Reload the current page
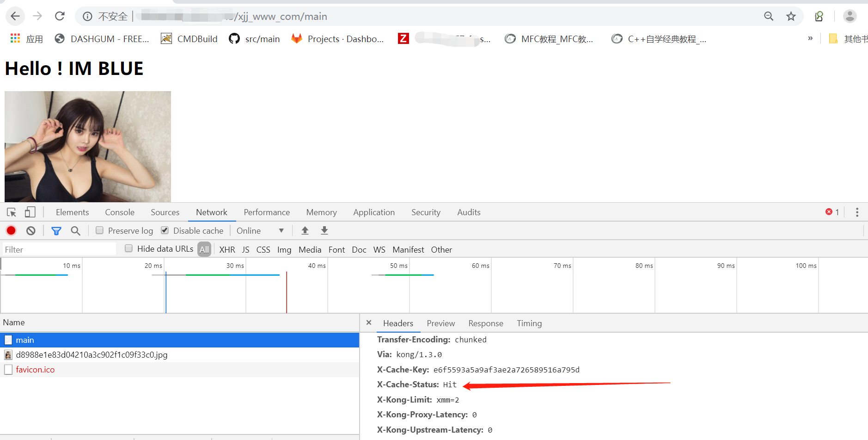This screenshot has height=440, width=868. (x=60, y=16)
